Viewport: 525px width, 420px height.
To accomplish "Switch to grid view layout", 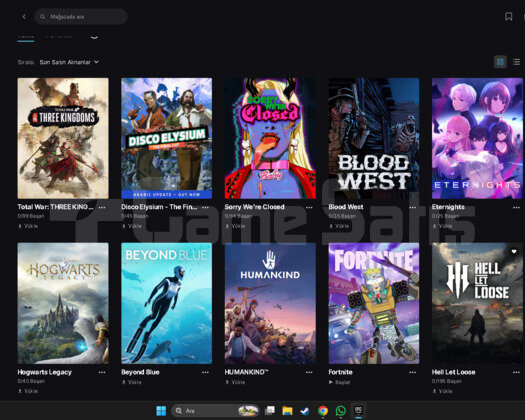I will (x=500, y=62).
